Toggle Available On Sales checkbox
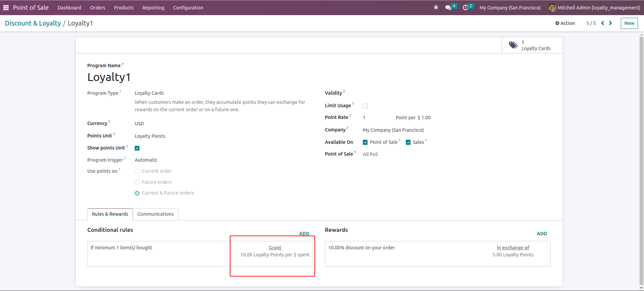Screen dimensions: 644x291 click(408, 142)
